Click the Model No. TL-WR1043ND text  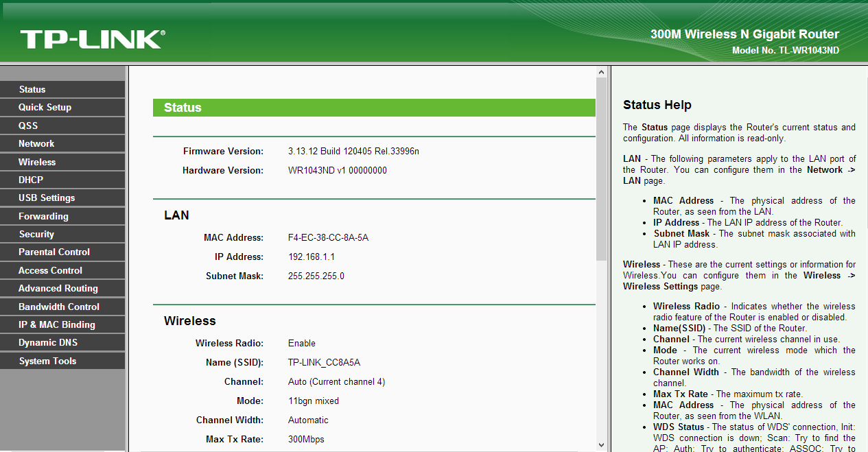tap(786, 50)
